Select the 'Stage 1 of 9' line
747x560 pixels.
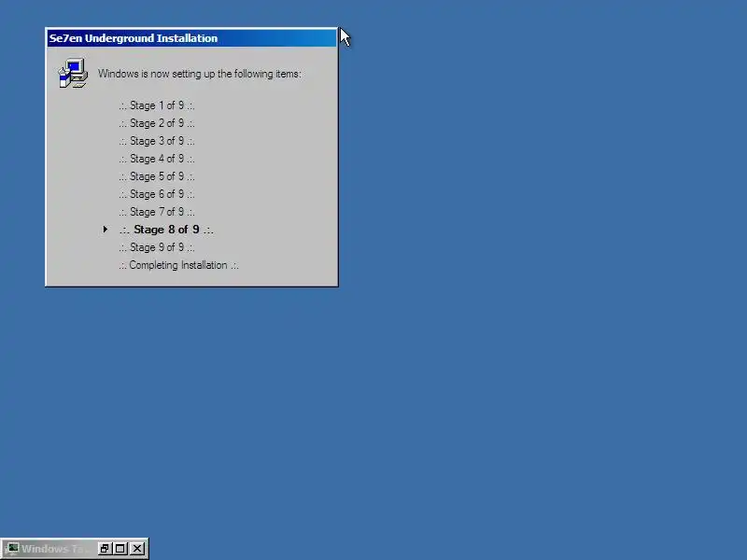[x=157, y=105]
